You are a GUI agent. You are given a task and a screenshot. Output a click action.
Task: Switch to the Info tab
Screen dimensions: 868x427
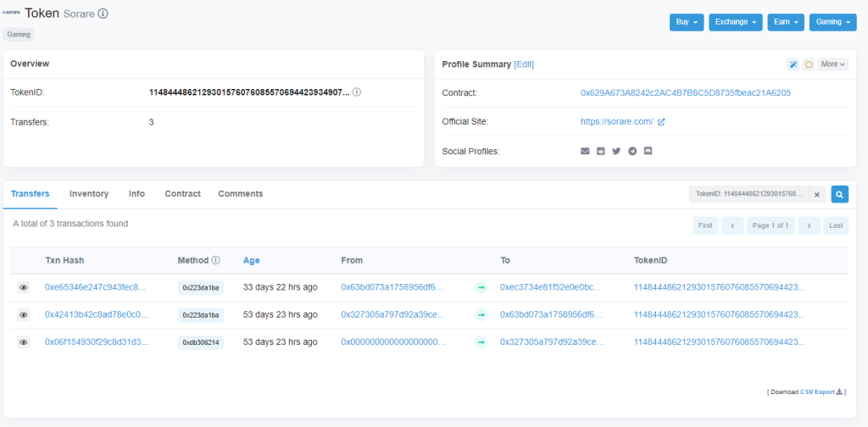pos(136,194)
